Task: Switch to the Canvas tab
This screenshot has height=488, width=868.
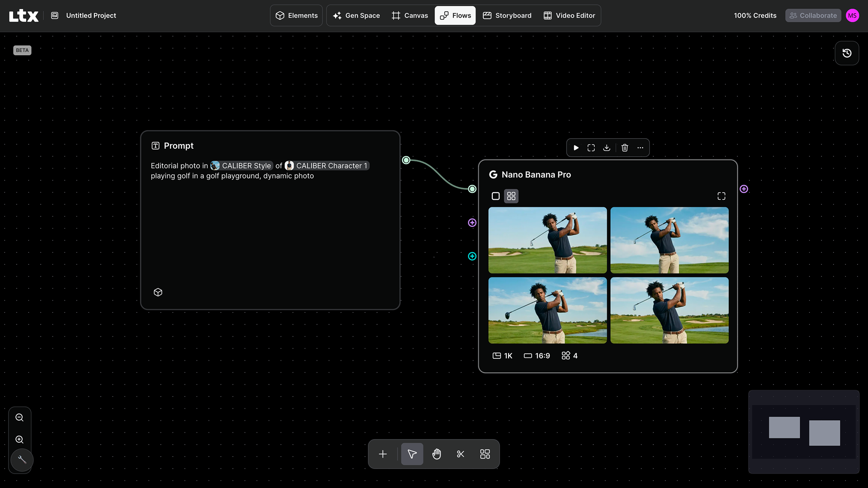Action: pyautogui.click(x=410, y=15)
